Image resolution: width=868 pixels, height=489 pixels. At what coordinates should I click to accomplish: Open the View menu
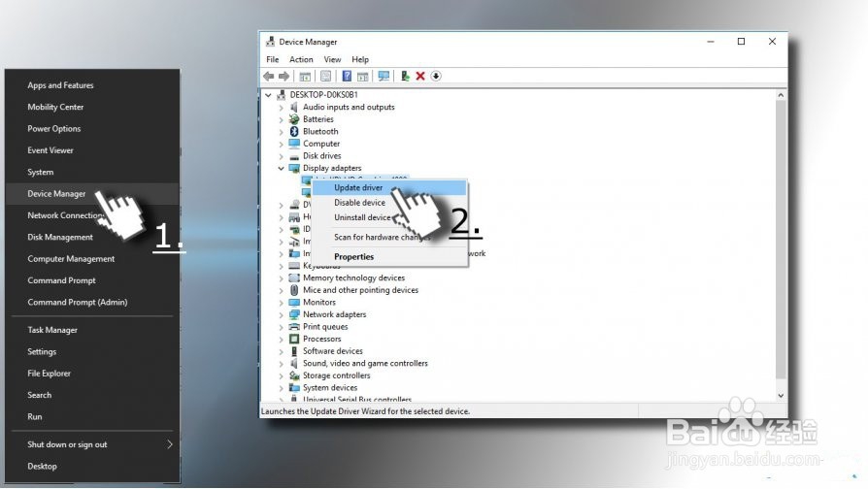[x=332, y=60]
